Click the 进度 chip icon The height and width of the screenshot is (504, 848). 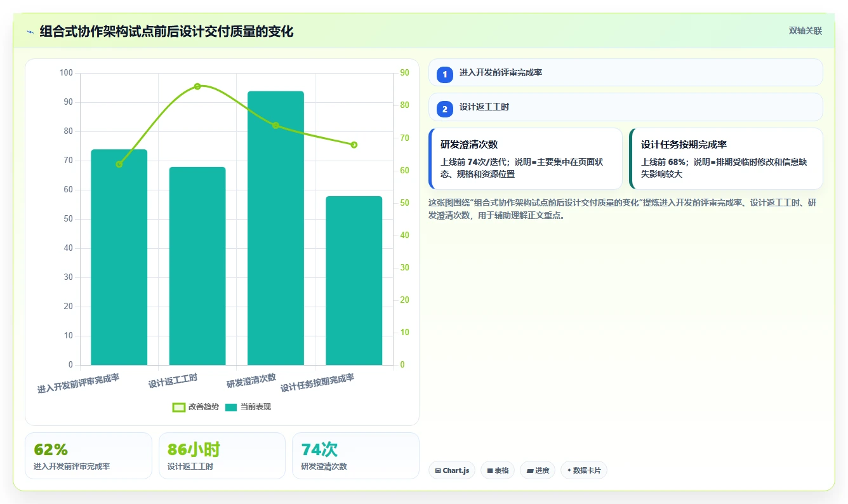[529, 471]
